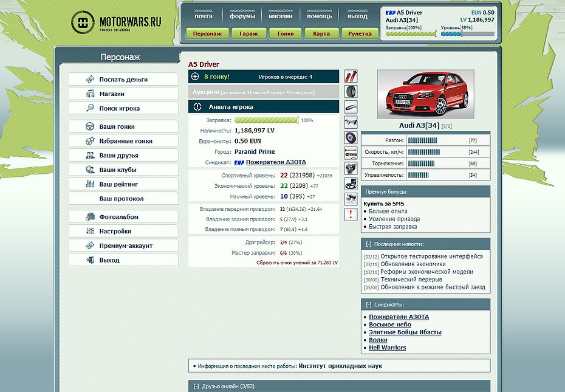The width and height of the screenshot is (565, 392).
Task: Open Hell Warriors syndicate link
Action: point(388,348)
